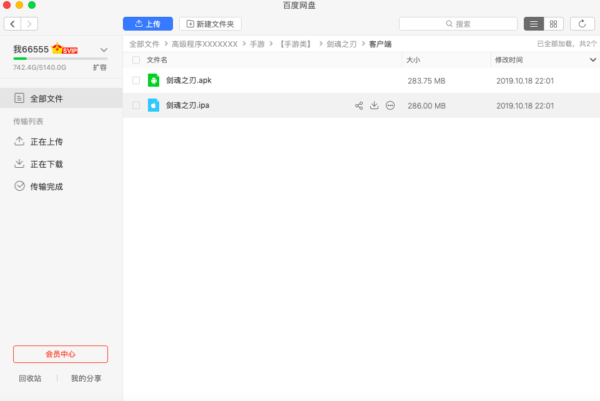Download the 剑魂之刃.ipa file
Screen dimensions: 600x401
[374, 105]
